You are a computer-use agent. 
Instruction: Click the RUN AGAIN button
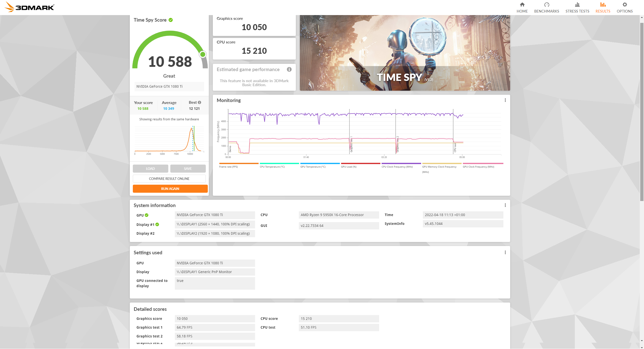point(170,189)
